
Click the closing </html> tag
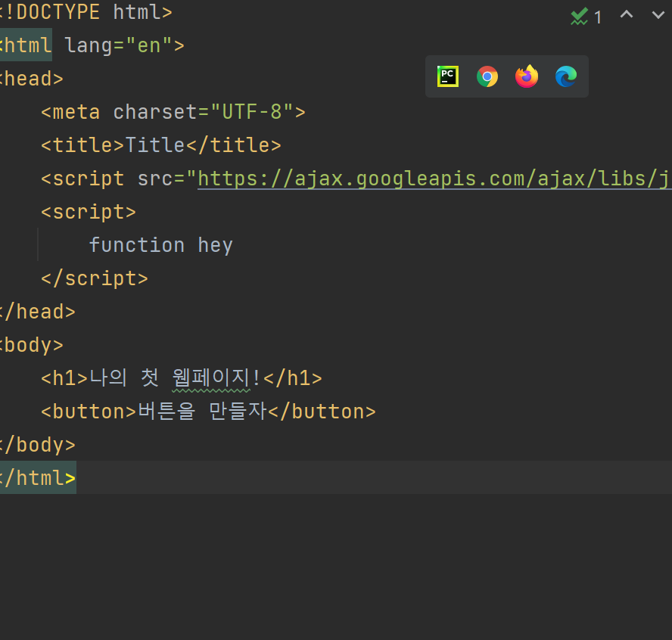point(38,477)
